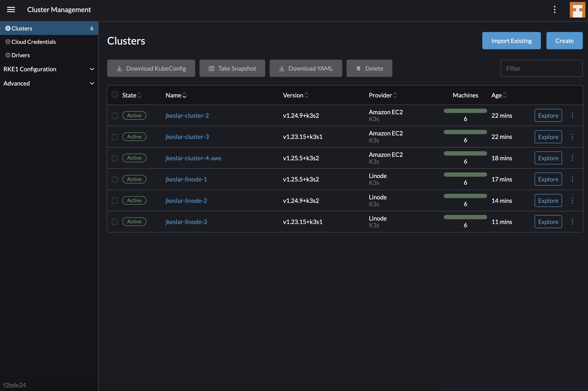
Task: Select the jkeslar-cluster-4-aws row checkbox
Action: pyautogui.click(x=115, y=158)
